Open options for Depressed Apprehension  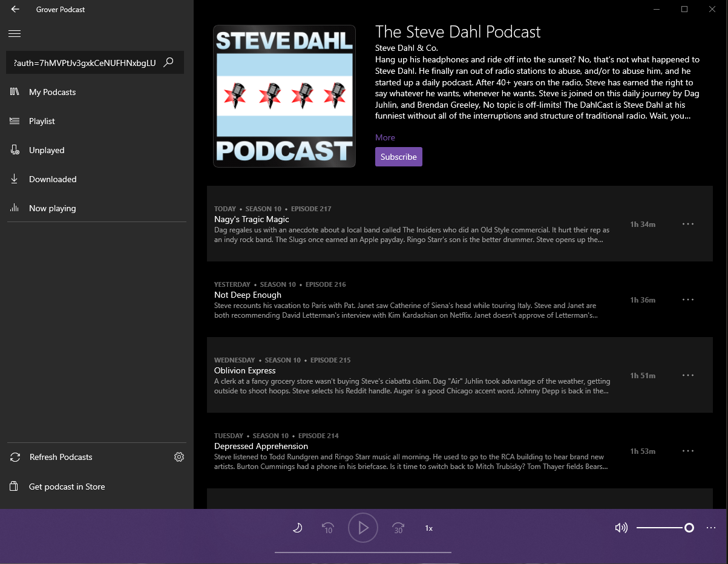point(688,451)
